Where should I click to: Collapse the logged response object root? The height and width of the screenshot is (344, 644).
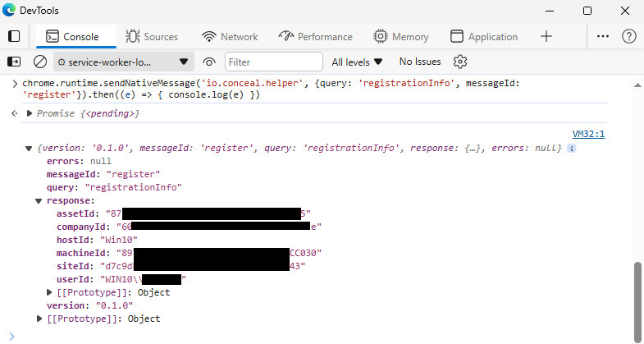pos(29,149)
